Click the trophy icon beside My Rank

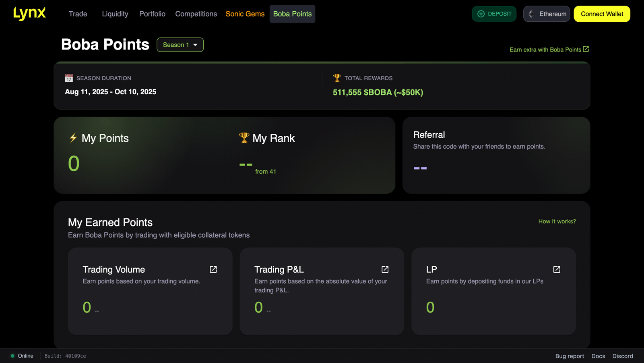click(x=244, y=138)
